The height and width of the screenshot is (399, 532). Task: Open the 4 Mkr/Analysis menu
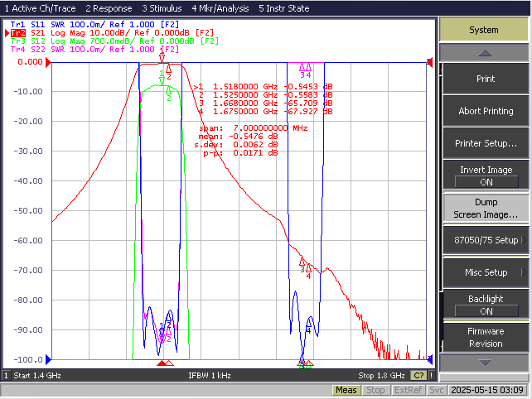(220, 8)
